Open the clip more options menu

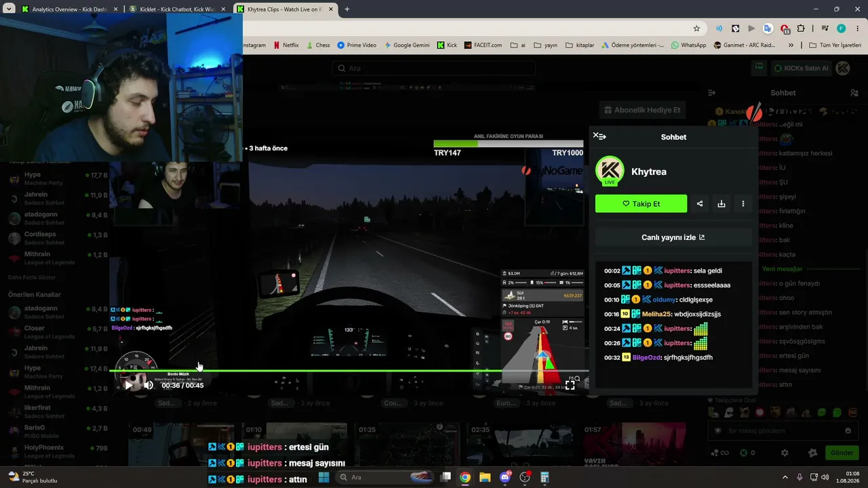coord(743,203)
